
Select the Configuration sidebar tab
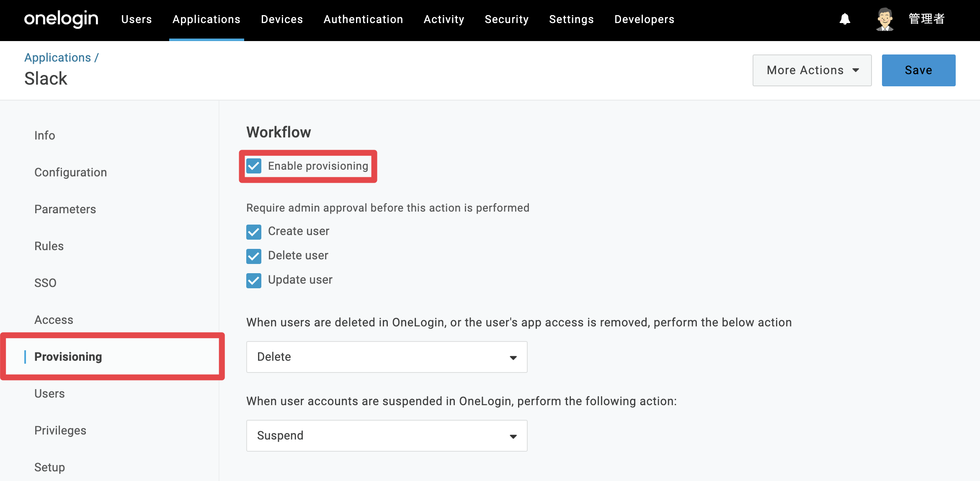click(x=70, y=172)
